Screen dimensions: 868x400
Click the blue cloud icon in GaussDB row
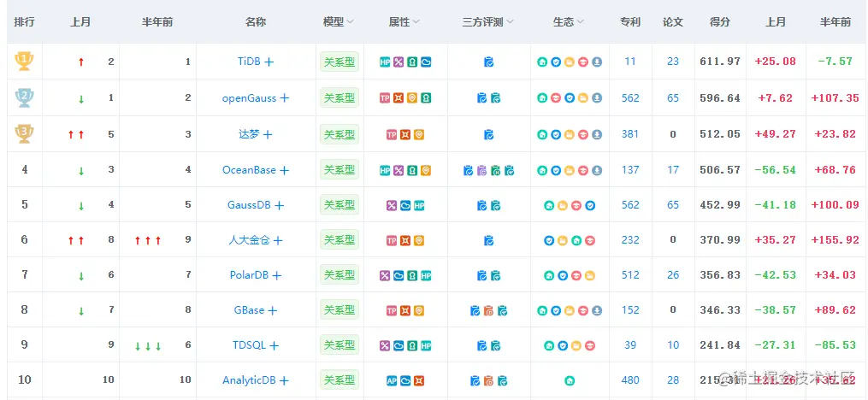(405, 205)
